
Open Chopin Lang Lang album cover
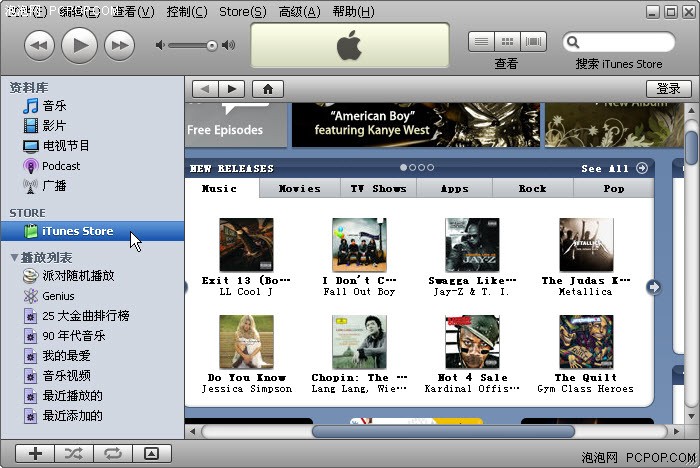click(x=359, y=342)
